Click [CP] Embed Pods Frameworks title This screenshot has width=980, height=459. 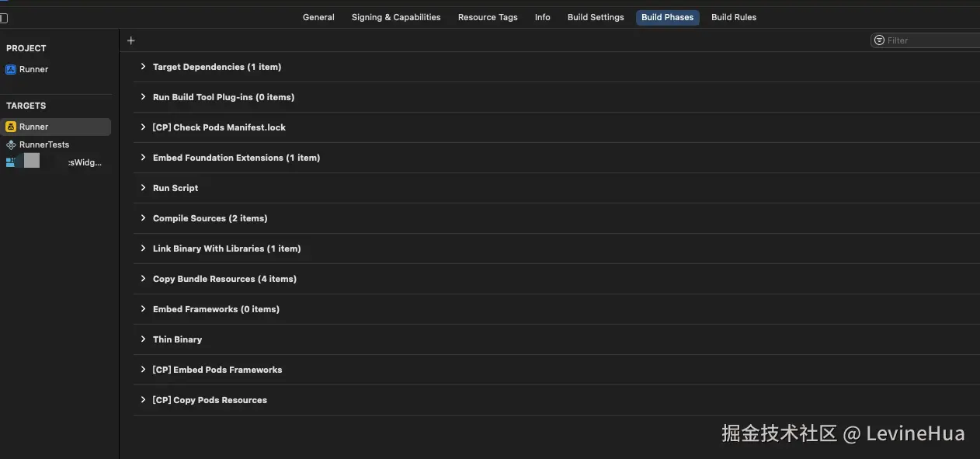click(217, 370)
